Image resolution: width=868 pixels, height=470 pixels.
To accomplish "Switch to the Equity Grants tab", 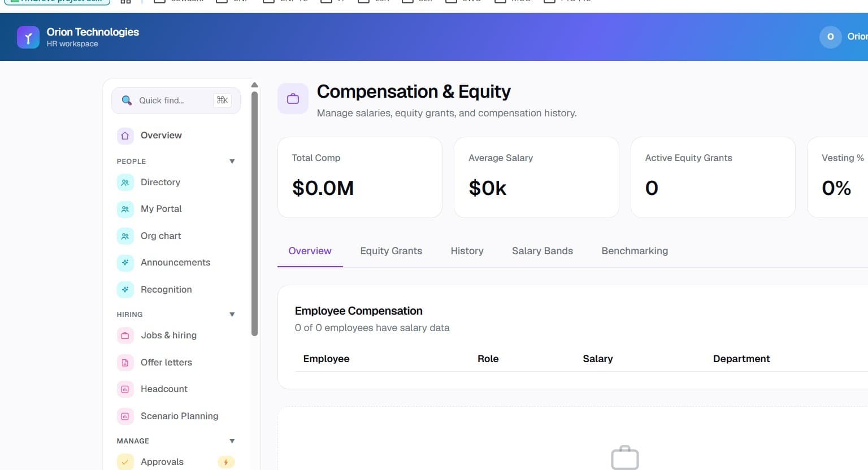I will (391, 251).
